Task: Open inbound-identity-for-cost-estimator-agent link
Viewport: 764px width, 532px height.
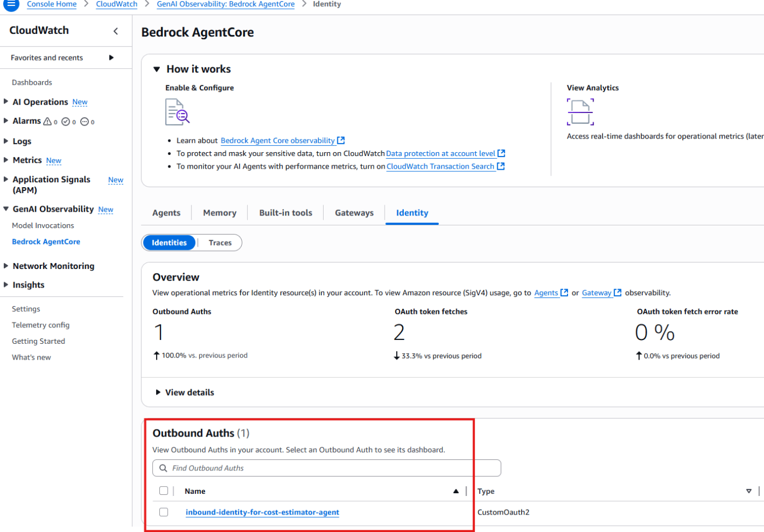Action: click(x=262, y=512)
